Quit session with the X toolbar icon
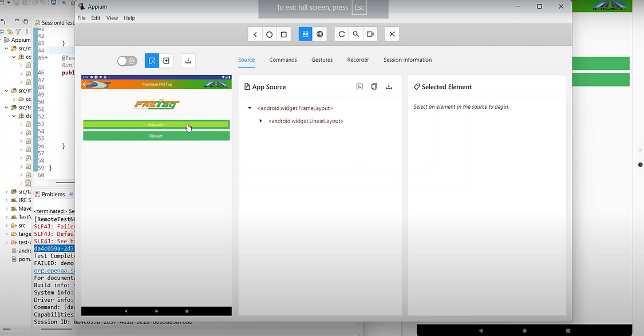This screenshot has width=644, height=336. [x=392, y=34]
